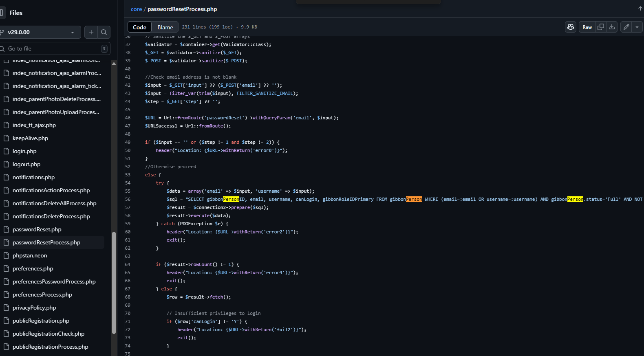Click line number 64
The width and height of the screenshot is (644, 356).
click(x=128, y=264)
